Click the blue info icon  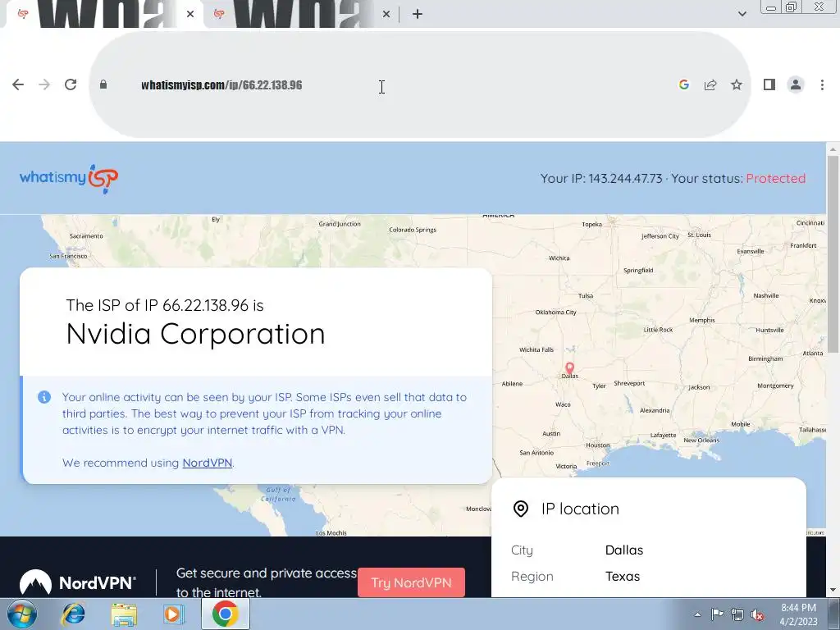44,397
